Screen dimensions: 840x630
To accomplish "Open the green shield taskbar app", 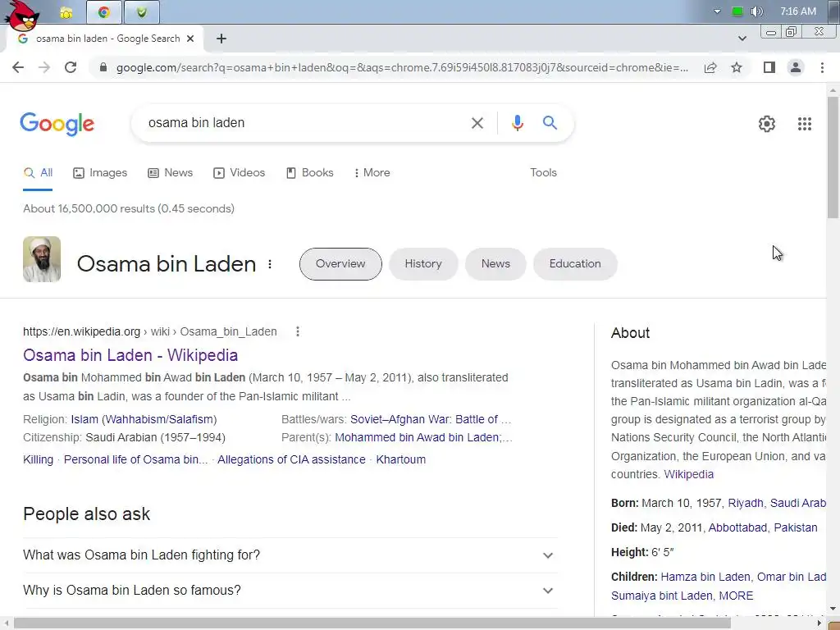I will [141, 12].
